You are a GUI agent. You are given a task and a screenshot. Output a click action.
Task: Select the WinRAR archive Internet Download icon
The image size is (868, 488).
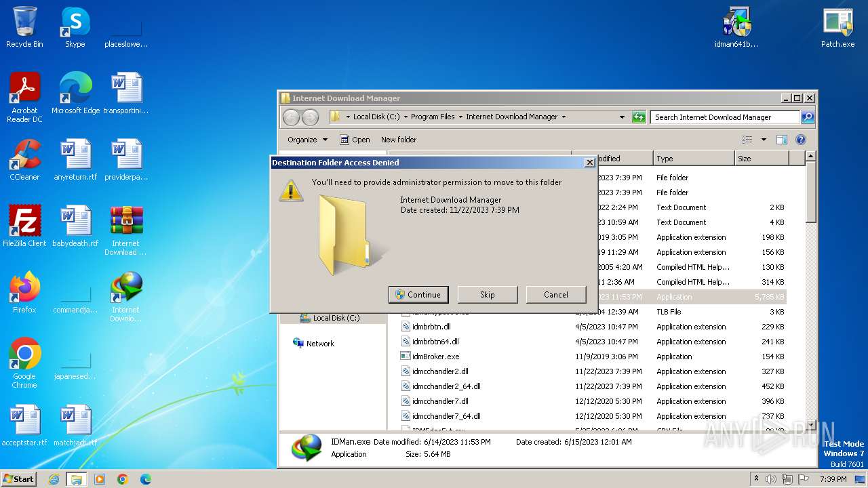125,230
